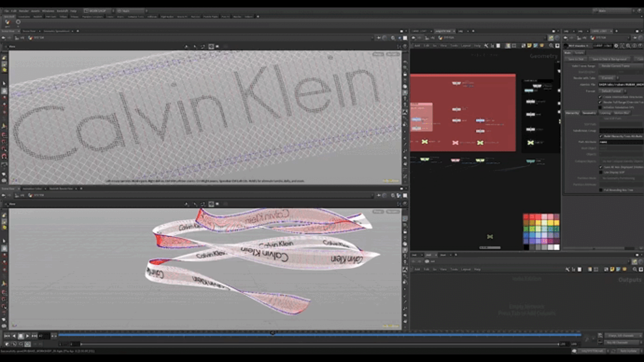Open the Animation Editor pane tab
The width and height of the screenshot is (644, 362).
click(x=32, y=188)
